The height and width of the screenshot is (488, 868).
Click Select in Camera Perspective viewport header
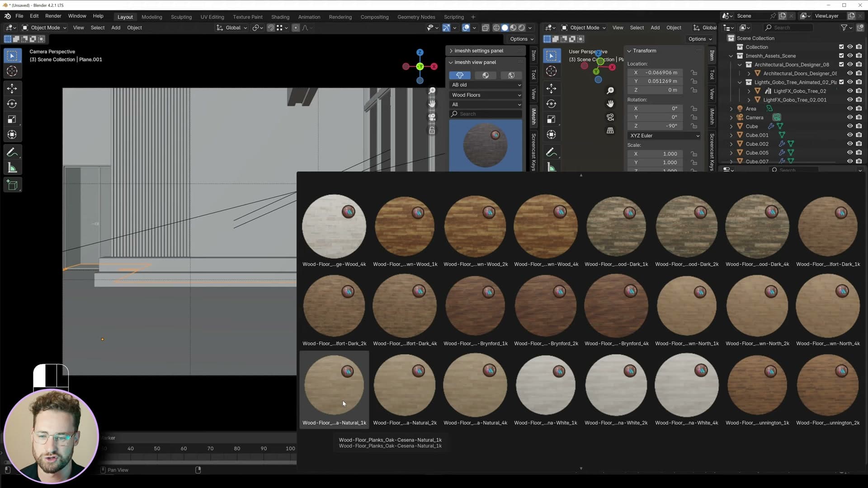[x=98, y=28]
